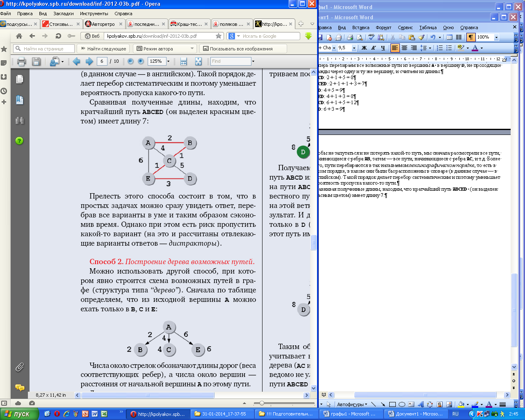Viewport: 525px width, 420px height.
Task: Save the PDF with the floppy disk icon
Action: pos(36,62)
